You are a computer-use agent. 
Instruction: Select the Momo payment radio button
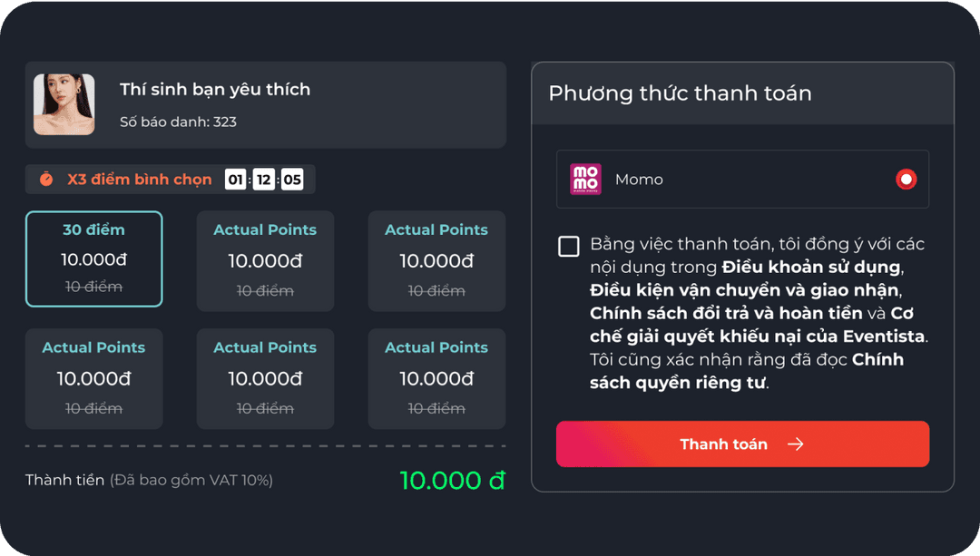(x=906, y=180)
